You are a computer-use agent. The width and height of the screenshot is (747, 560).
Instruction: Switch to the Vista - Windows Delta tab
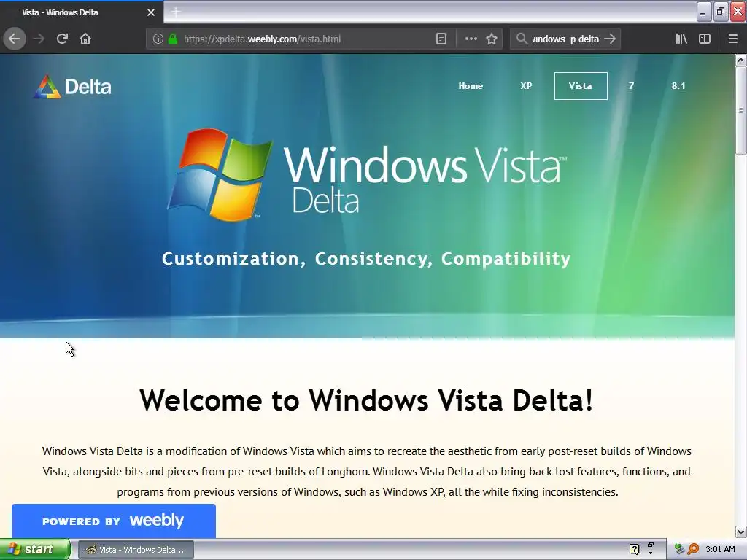tap(81, 12)
